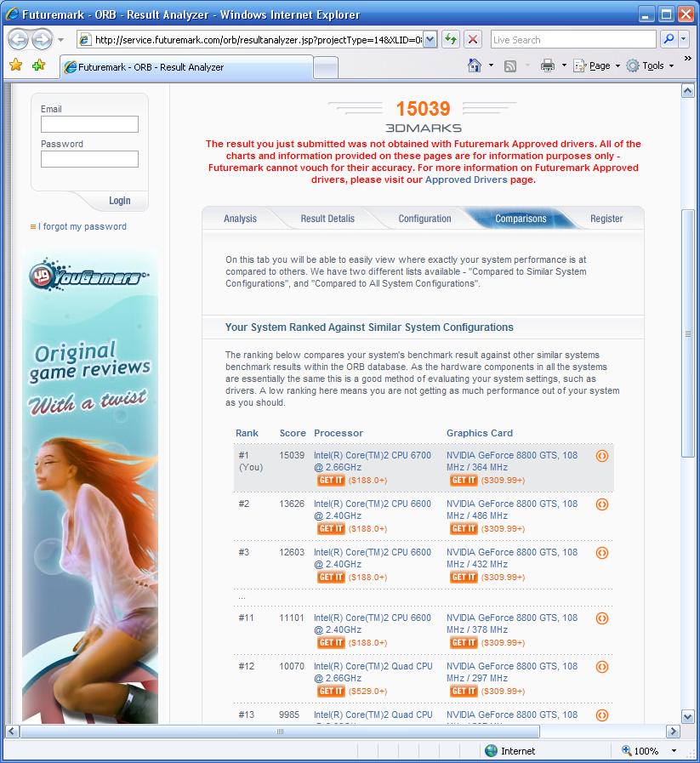Viewport: 700px width, 763px height.
Task: Switch to the Register tab
Action: pos(606,219)
